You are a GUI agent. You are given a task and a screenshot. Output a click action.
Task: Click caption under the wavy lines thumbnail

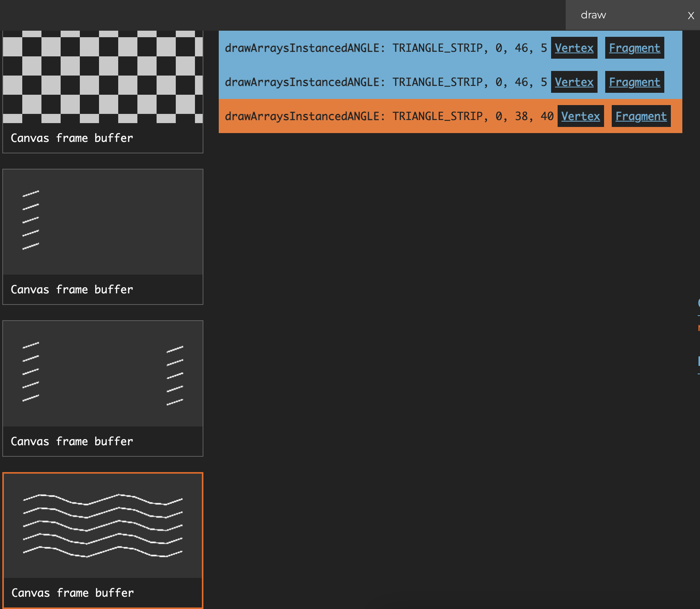click(73, 593)
